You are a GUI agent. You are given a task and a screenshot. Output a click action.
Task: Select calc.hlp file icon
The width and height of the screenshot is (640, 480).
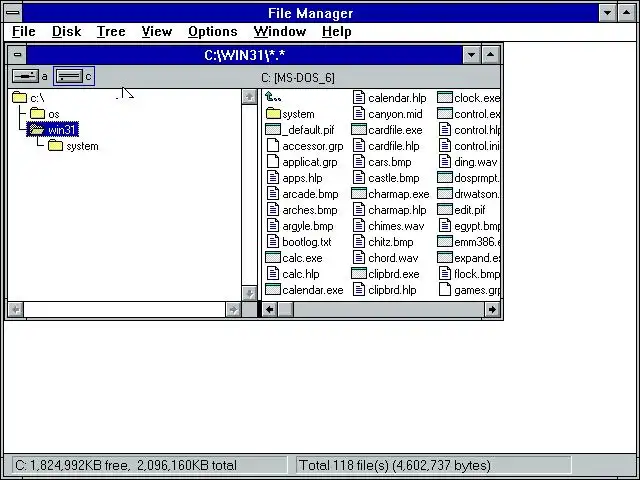coord(273,274)
